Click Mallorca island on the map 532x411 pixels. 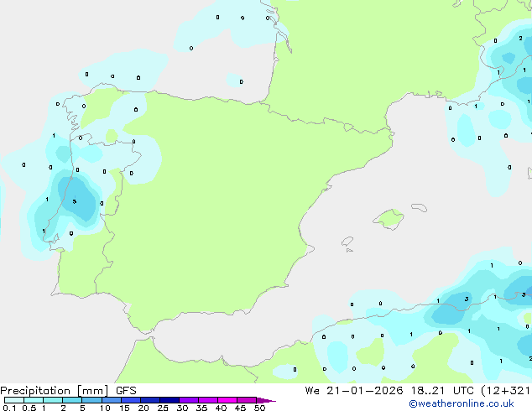tap(389, 219)
